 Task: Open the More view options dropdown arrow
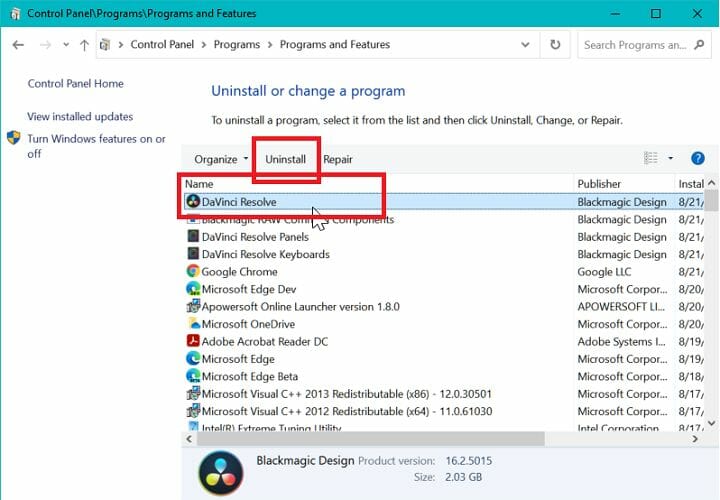670,158
